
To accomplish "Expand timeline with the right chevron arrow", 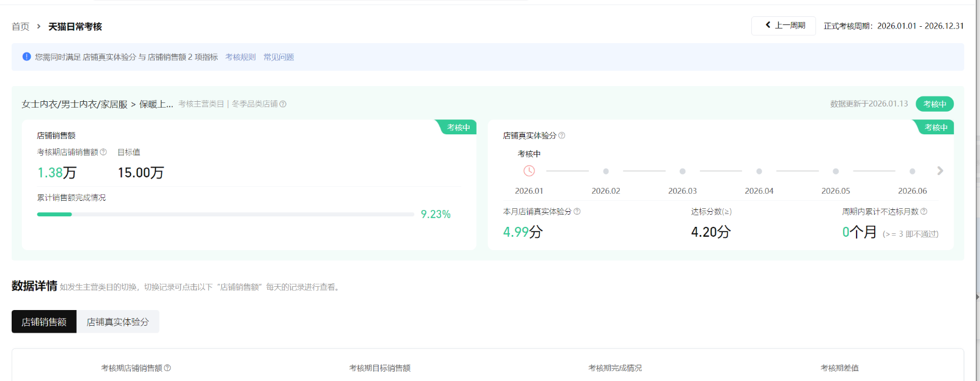I will point(940,171).
